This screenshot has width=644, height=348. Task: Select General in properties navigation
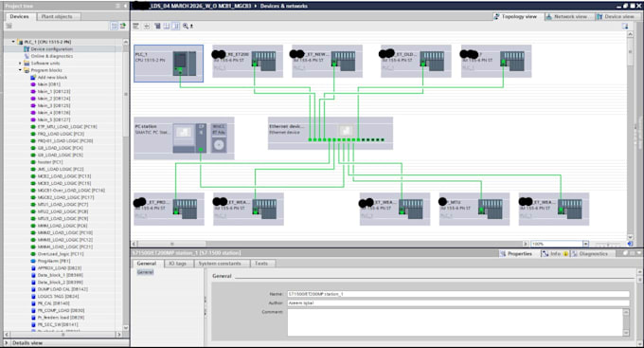[145, 272]
